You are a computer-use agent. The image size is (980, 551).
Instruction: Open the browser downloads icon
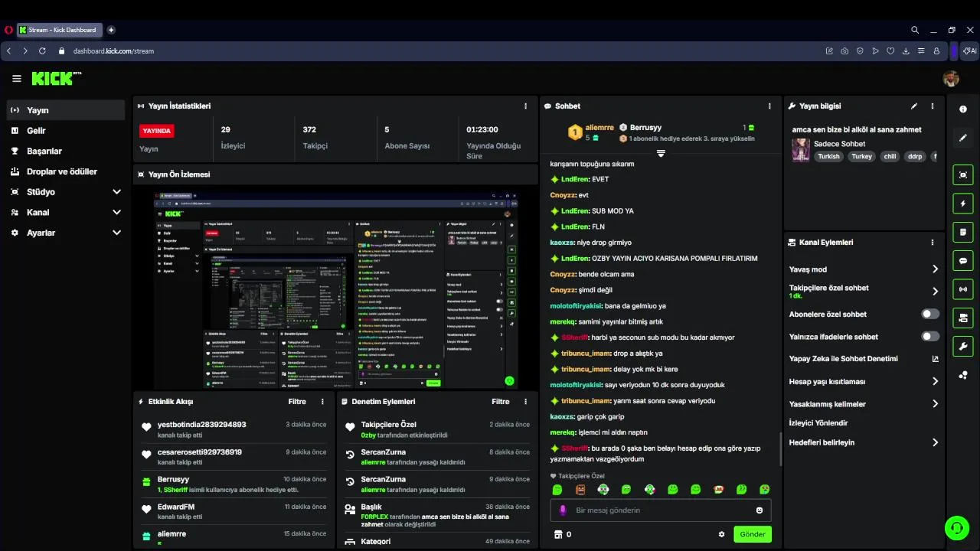(906, 51)
